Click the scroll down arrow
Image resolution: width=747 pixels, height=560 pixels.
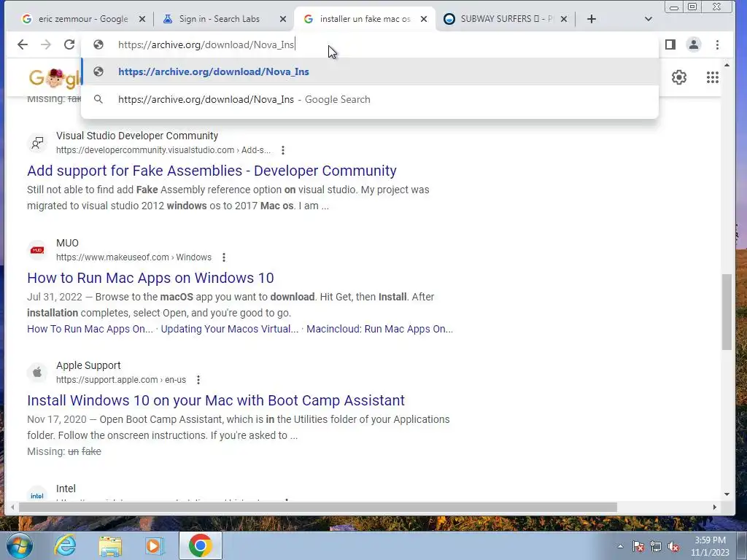tap(727, 494)
